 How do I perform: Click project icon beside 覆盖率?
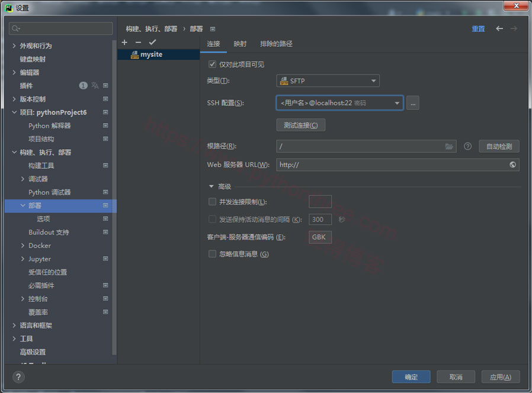pos(105,312)
